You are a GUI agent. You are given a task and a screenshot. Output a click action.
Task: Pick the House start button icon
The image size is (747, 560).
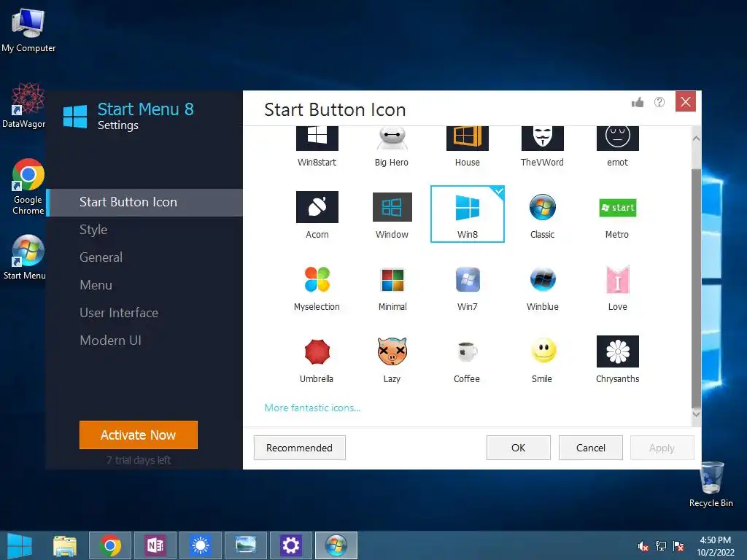coord(468,147)
